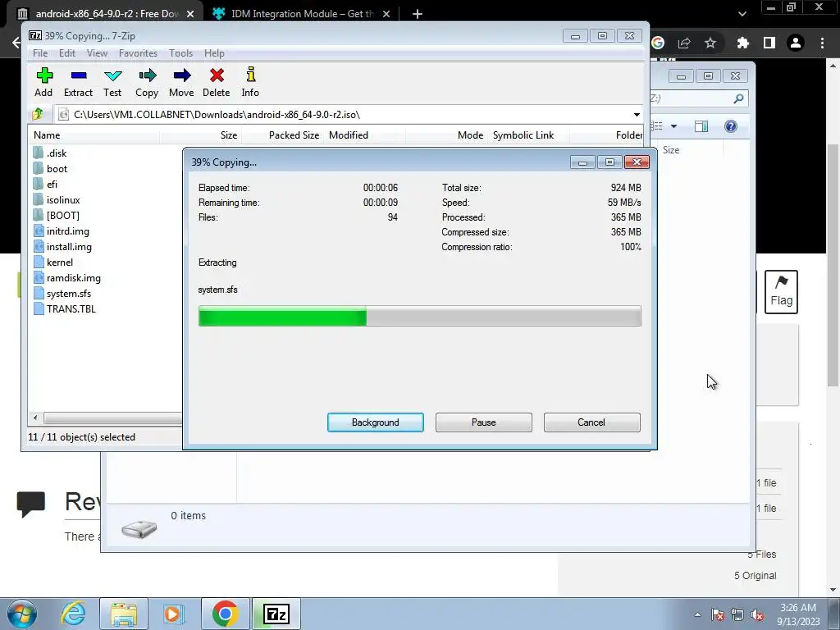The height and width of the screenshot is (630, 840).
Task: Bookmark this page with the star icon
Action: coord(710,43)
